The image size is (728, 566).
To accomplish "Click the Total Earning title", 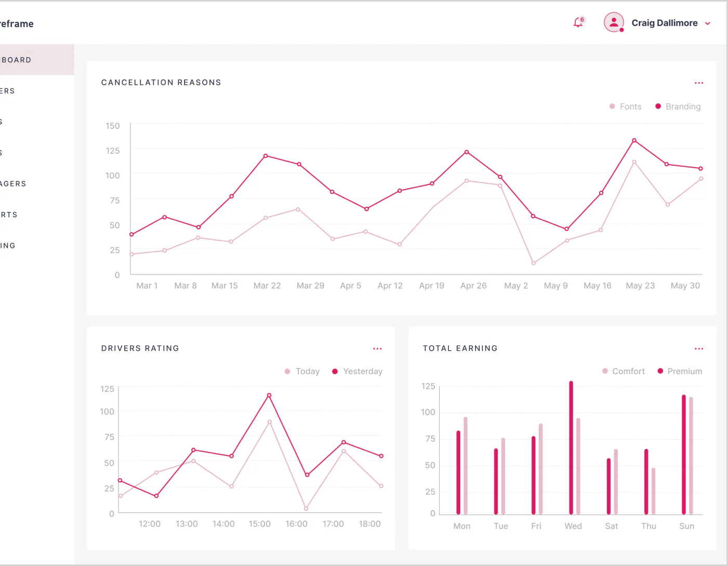I will [x=460, y=348].
